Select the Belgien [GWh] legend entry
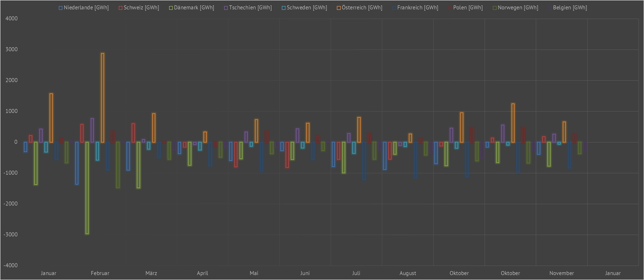Image resolution: width=644 pixels, height=280 pixels. tap(570, 8)
